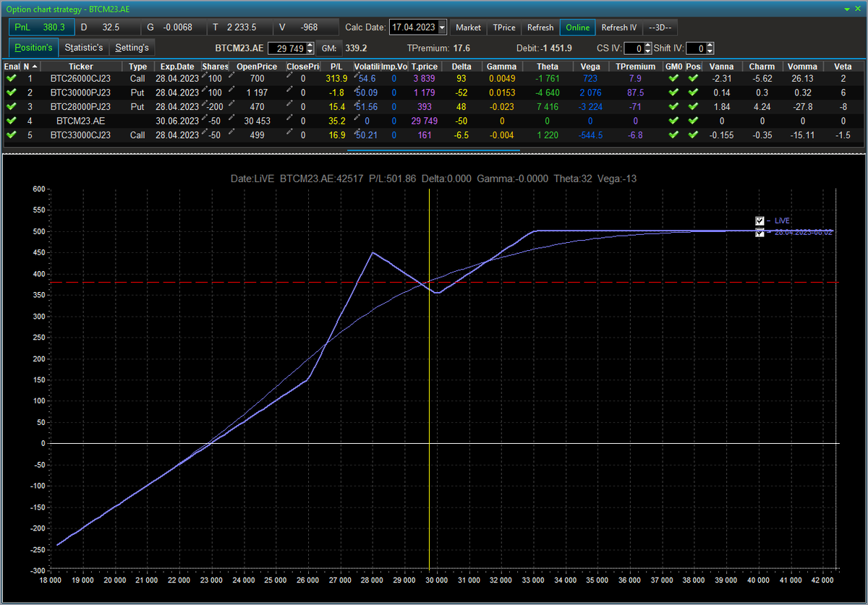Edit Shares pencil for BTC33000CJ23 row
The height and width of the screenshot is (605, 868).
point(205,131)
